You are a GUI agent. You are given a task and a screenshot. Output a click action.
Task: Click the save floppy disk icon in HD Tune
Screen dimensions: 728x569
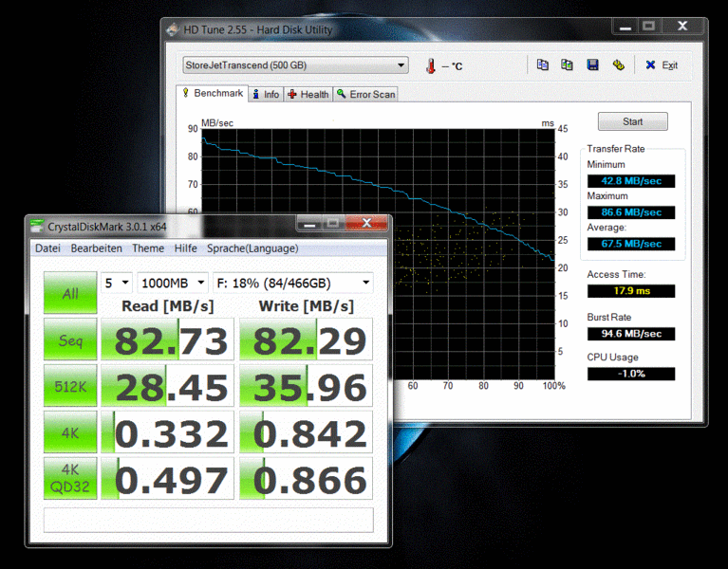[x=592, y=64]
